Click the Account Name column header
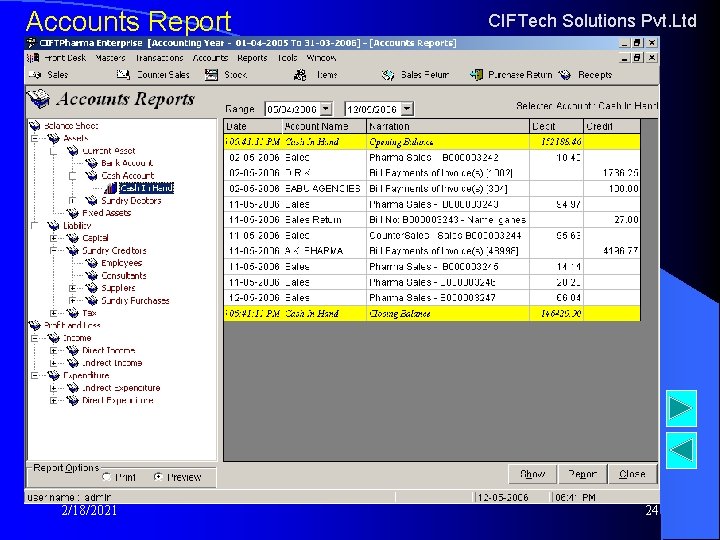720x540 pixels. pyautogui.click(x=324, y=126)
